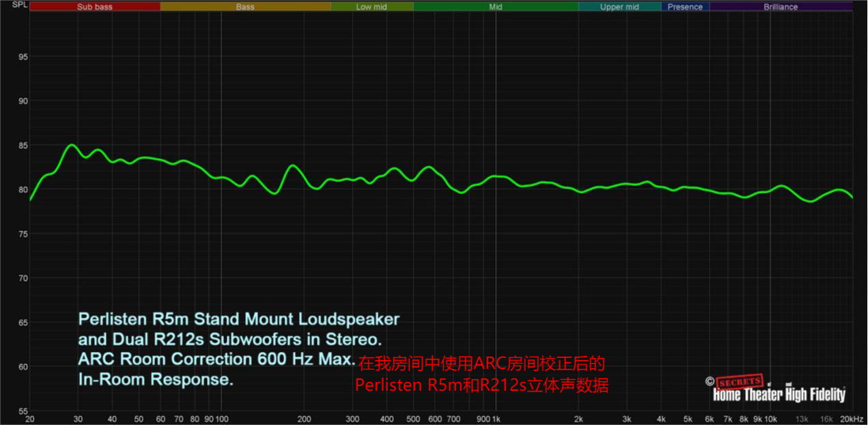Select the Bass frequency band bar
Image resolution: width=868 pixels, height=425 pixels.
point(245,7)
